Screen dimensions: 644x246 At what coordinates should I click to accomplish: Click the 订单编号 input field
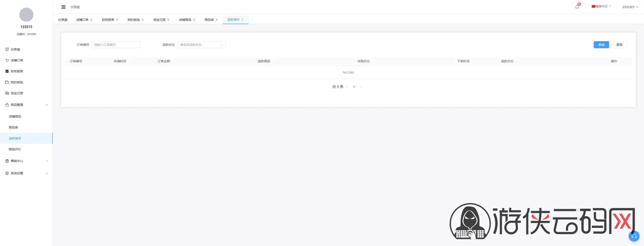click(116, 45)
